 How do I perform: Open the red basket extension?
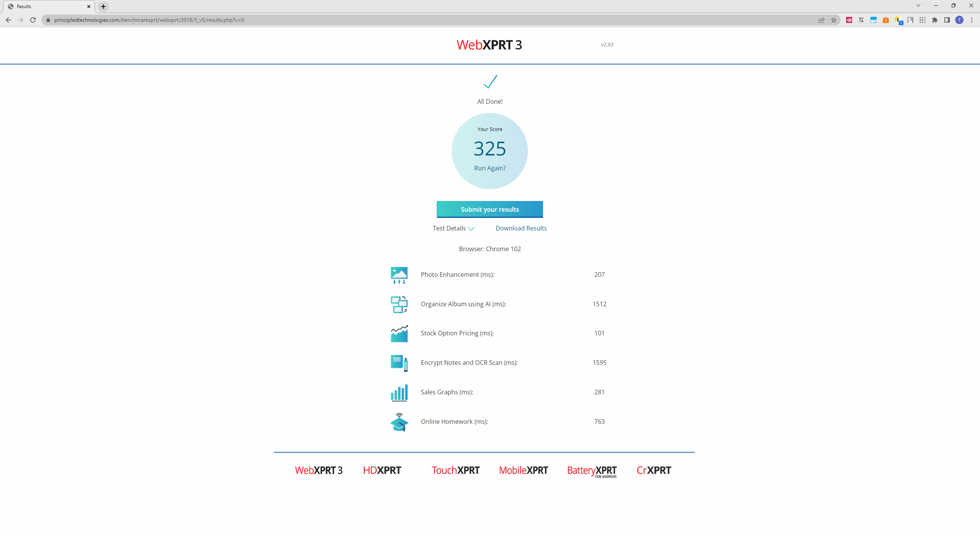click(849, 20)
